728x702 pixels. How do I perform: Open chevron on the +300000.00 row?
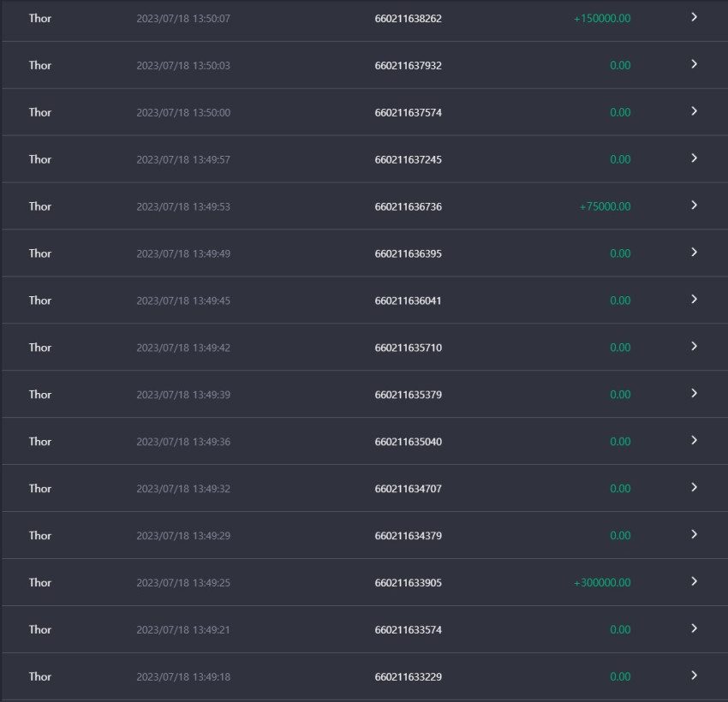coord(694,581)
